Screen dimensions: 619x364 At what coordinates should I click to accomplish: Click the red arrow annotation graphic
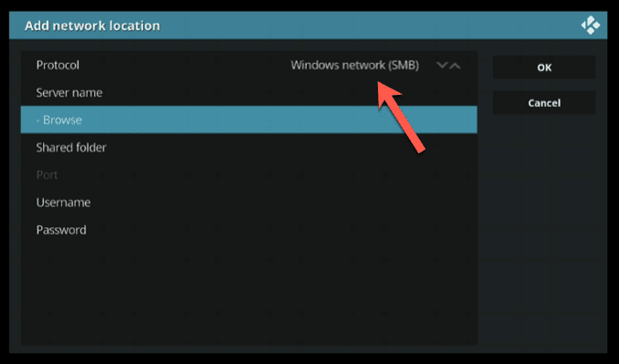tap(400, 117)
